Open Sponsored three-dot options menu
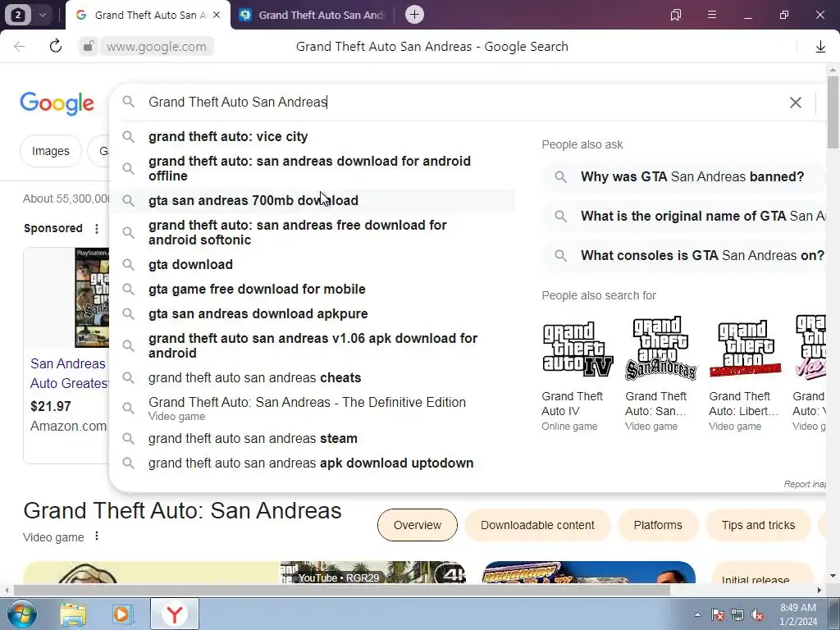The image size is (840, 630). click(x=97, y=229)
